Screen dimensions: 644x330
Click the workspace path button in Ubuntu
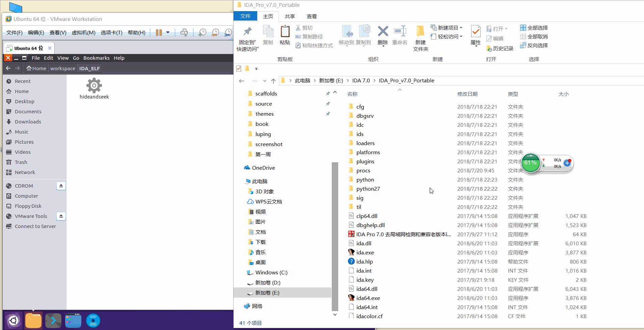point(62,68)
